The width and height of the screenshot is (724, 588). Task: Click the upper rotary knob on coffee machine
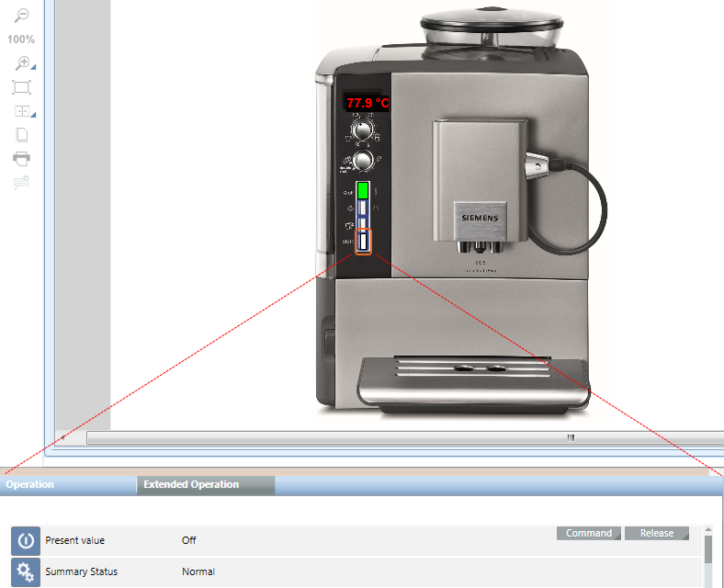point(365,128)
